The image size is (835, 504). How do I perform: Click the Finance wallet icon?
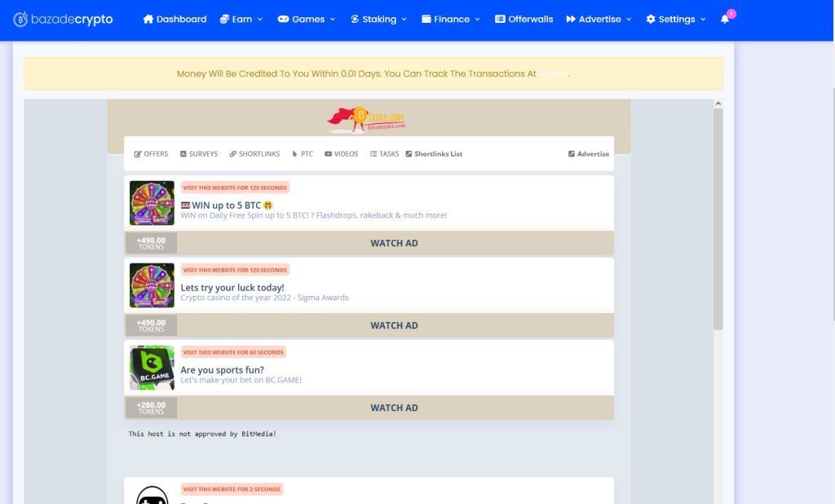[x=426, y=20]
